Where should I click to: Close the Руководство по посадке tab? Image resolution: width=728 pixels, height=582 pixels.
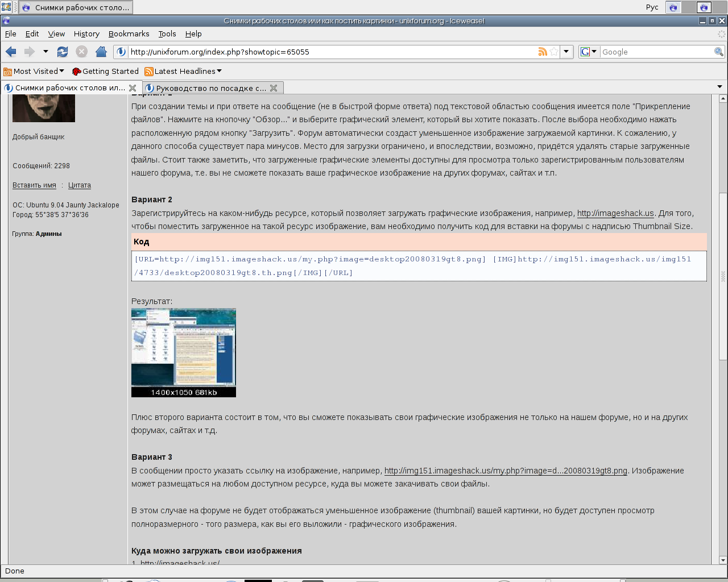tap(274, 88)
